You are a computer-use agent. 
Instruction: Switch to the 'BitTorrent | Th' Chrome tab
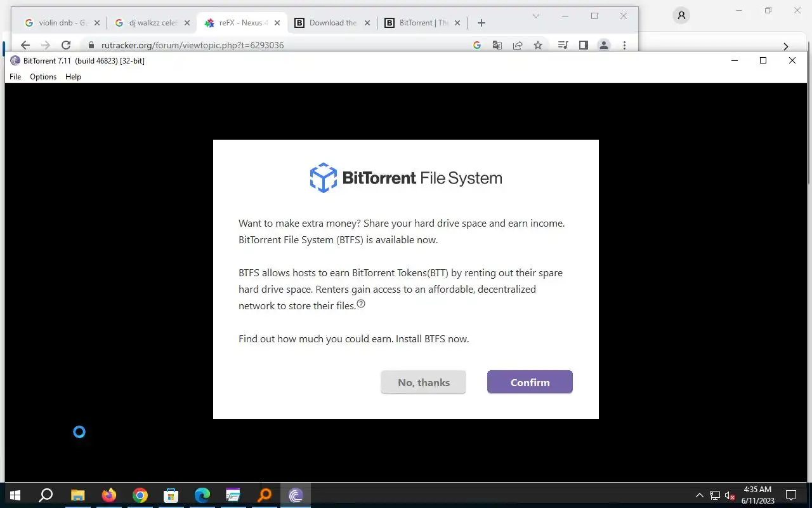tap(421, 23)
